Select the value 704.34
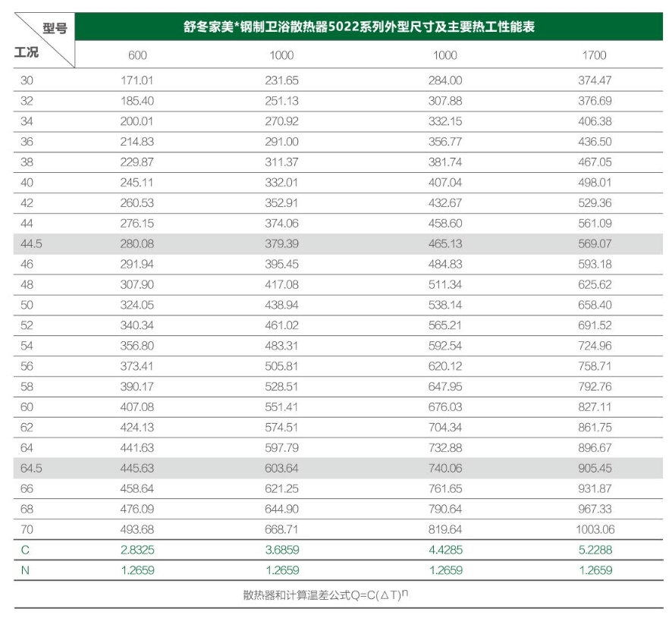The image size is (672, 618). tap(445, 427)
